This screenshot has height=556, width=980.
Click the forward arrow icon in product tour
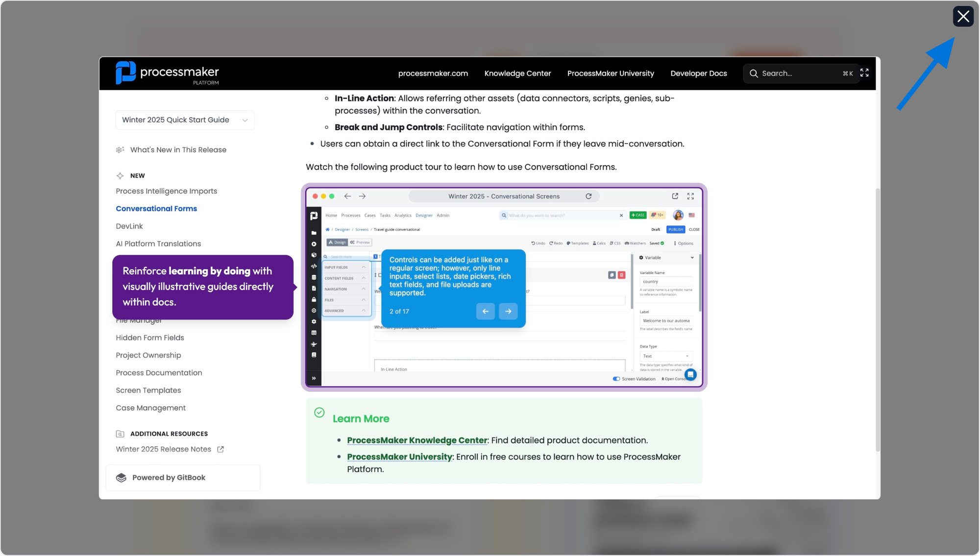pyautogui.click(x=508, y=311)
